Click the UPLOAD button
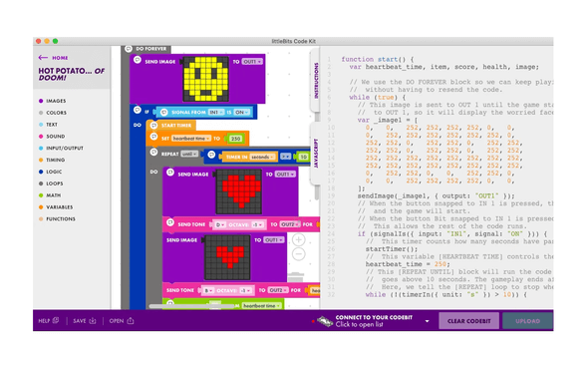 click(x=527, y=321)
